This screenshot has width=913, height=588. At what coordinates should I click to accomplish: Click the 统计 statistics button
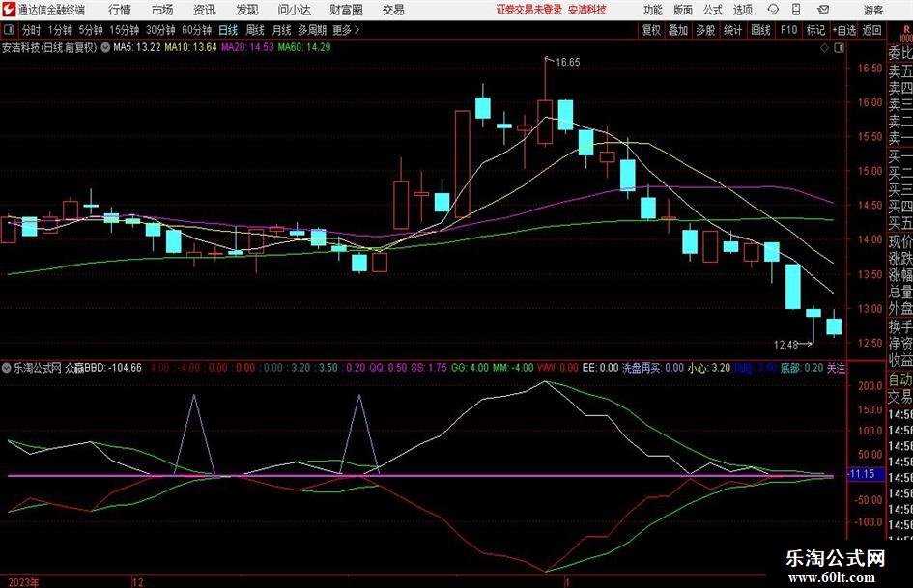[x=732, y=30]
